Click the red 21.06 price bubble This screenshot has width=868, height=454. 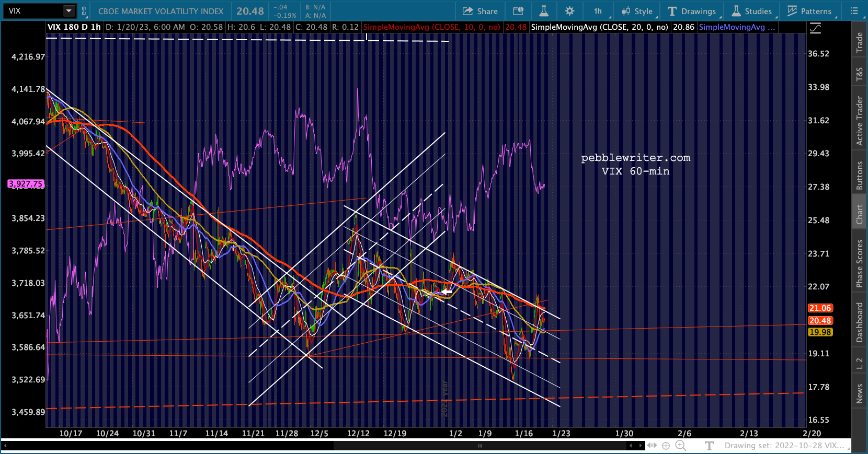tap(820, 308)
